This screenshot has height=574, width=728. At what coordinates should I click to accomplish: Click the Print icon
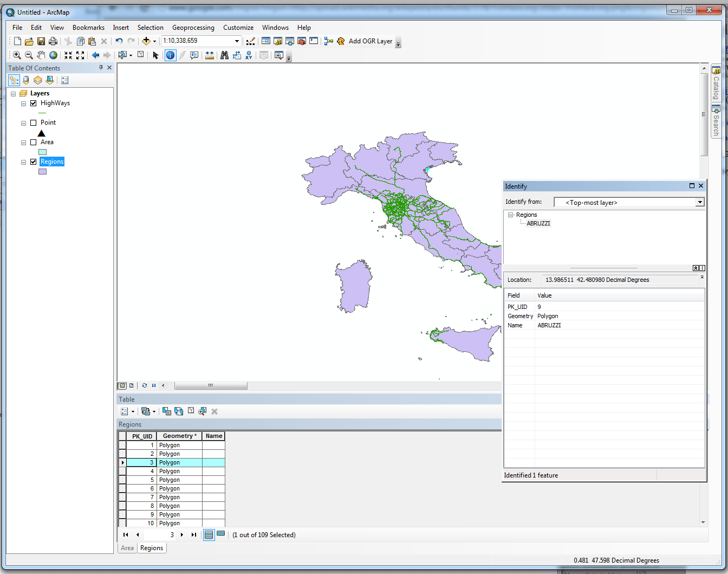tap(53, 41)
